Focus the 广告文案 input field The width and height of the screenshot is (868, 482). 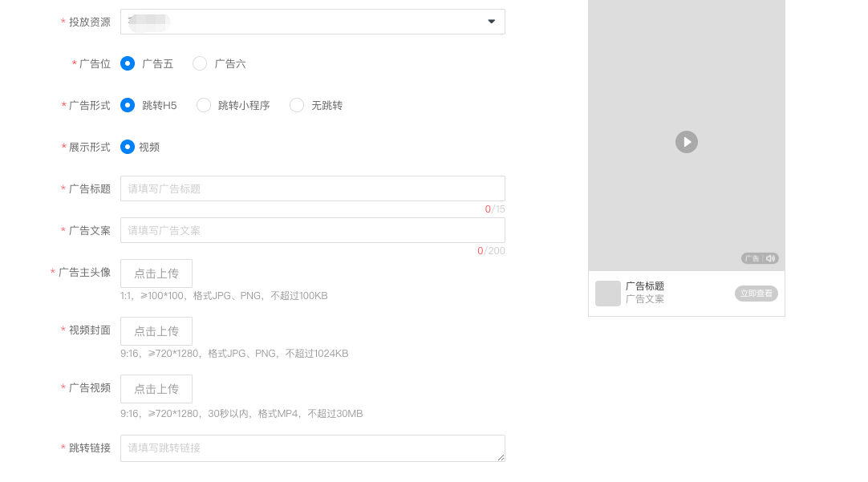click(312, 230)
